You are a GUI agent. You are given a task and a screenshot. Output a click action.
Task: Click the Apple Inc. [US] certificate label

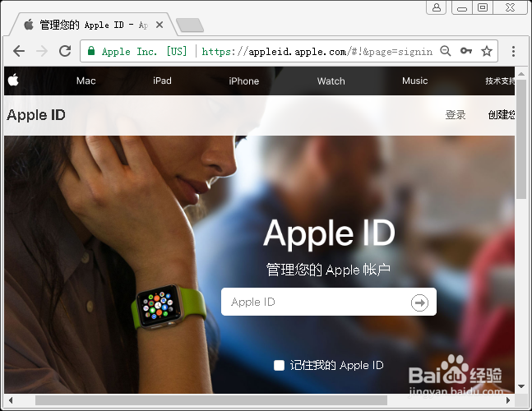point(144,52)
